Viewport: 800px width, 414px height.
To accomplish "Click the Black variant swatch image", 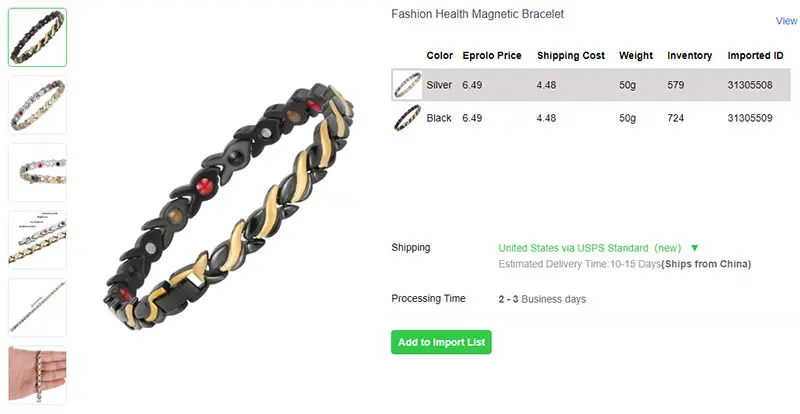I will pos(408,118).
